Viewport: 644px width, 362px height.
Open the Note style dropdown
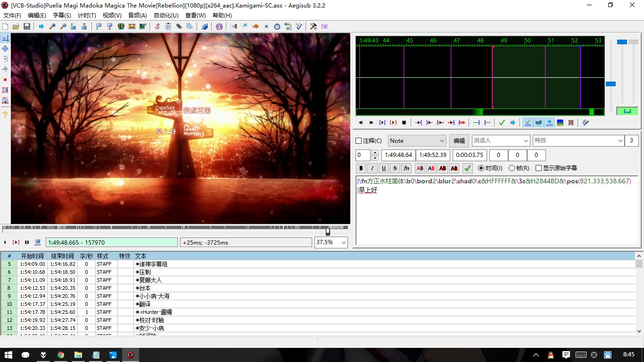point(417,140)
